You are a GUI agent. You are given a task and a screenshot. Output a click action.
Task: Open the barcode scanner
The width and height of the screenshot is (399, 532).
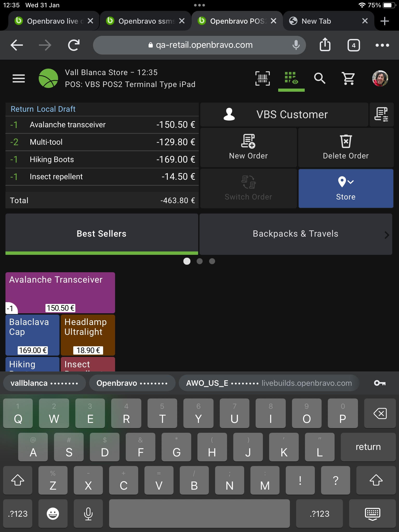263,78
